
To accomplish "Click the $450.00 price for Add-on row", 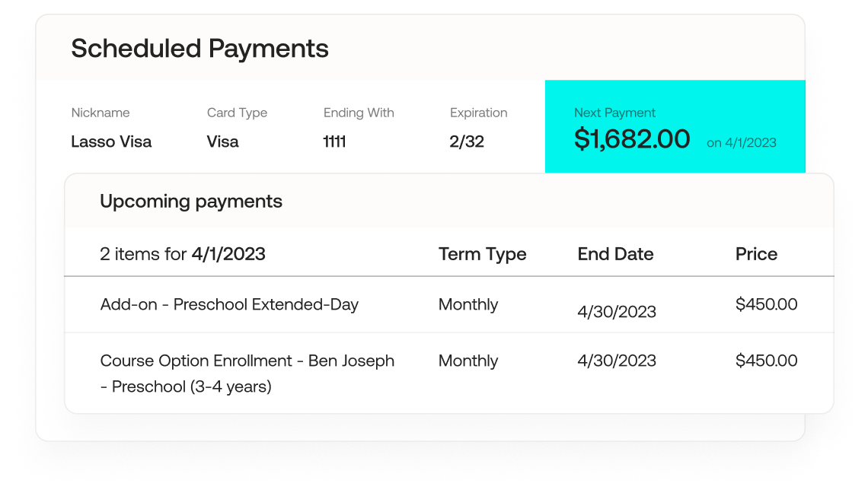I will (x=766, y=304).
